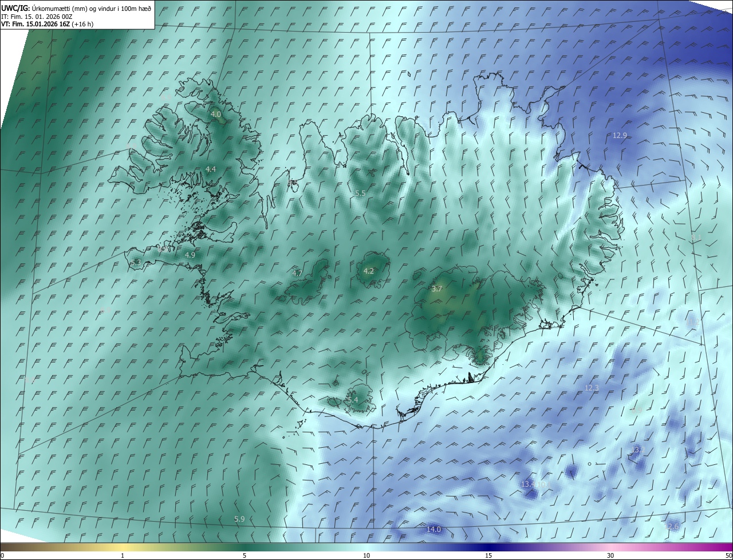The image size is (733, 560).
Task: Click the 5.3 value label at the peninsula tip
Action: (136, 263)
